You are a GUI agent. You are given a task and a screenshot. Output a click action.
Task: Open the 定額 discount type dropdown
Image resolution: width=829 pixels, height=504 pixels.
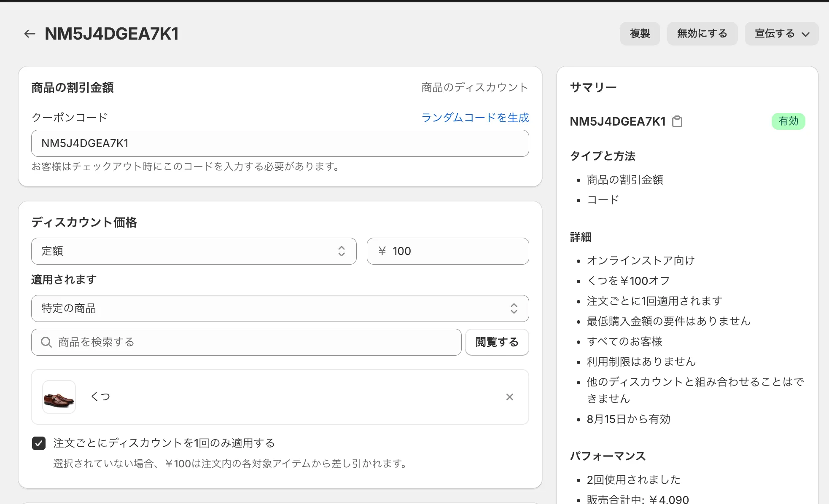click(186, 251)
